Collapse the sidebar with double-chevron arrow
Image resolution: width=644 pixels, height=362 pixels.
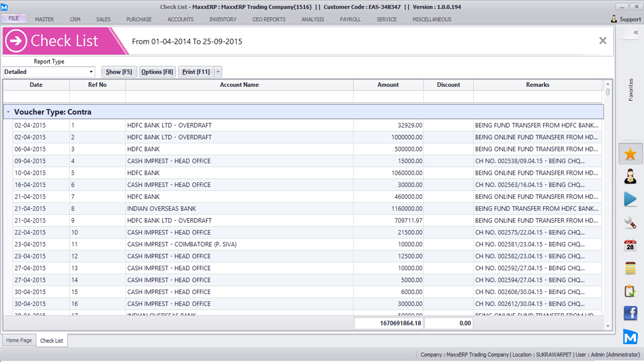pyautogui.click(x=636, y=33)
